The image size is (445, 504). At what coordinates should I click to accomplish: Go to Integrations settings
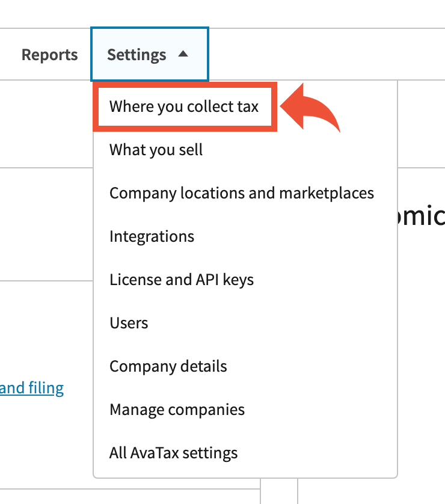pyautogui.click(x=152, y=236)
